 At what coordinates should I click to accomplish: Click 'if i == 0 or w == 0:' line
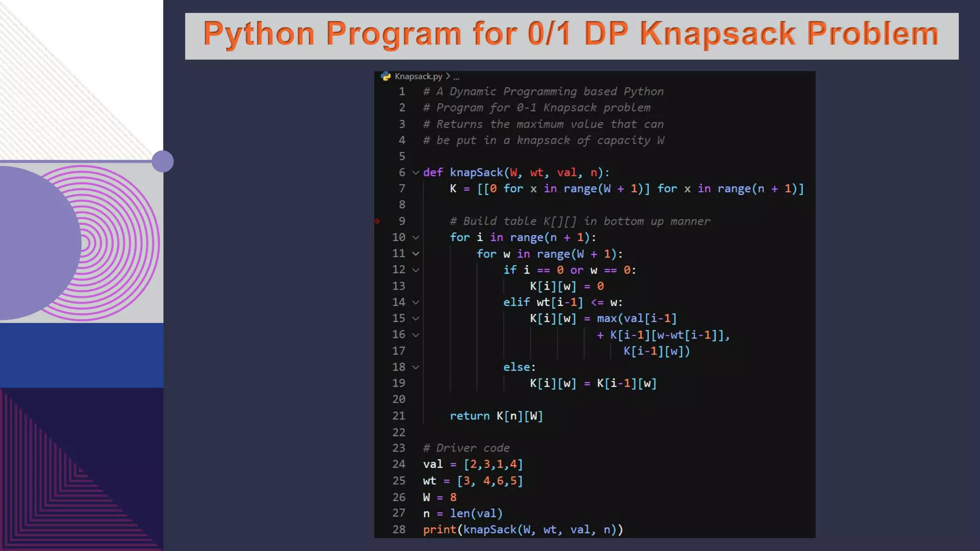click(x=570, y=270)
